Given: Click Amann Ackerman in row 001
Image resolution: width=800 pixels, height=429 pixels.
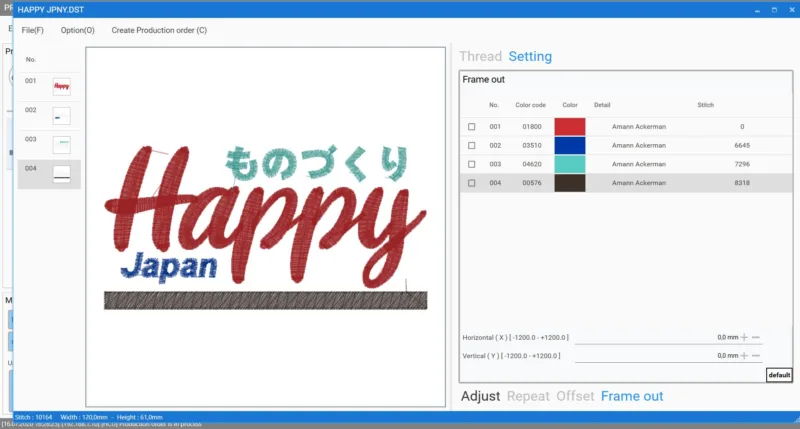Looking at the screenshot, I should (x=639, y=127).
